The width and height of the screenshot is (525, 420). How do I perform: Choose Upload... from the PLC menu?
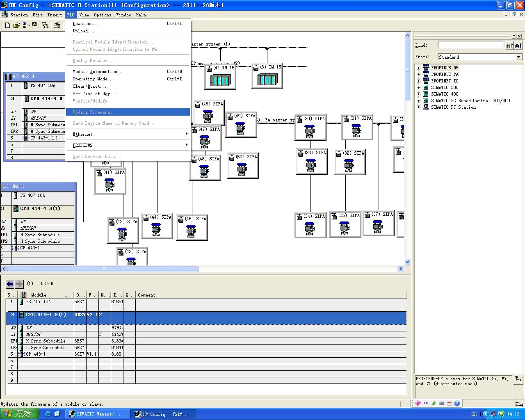point(128,31)
